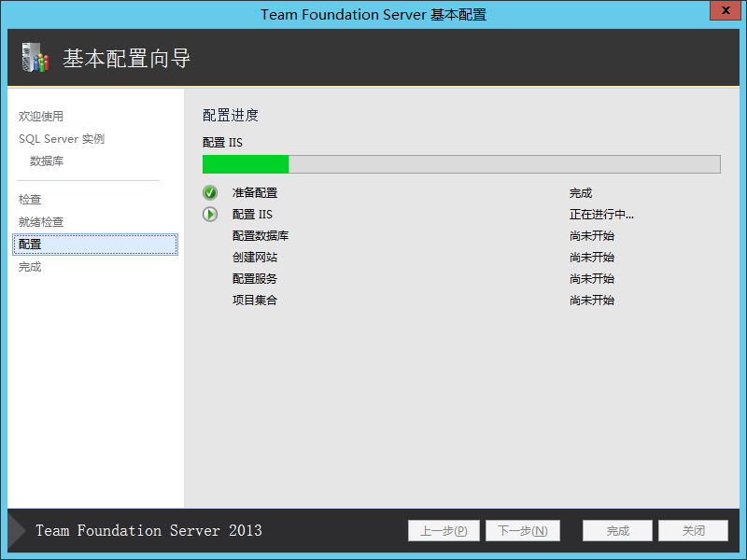
Task: Click the 配置 IIS label above progress bar
Action: click(222, 143)
